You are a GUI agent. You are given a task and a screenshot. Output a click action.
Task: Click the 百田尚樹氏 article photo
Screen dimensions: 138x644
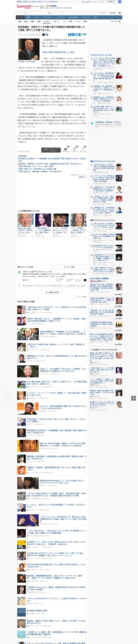29,49
